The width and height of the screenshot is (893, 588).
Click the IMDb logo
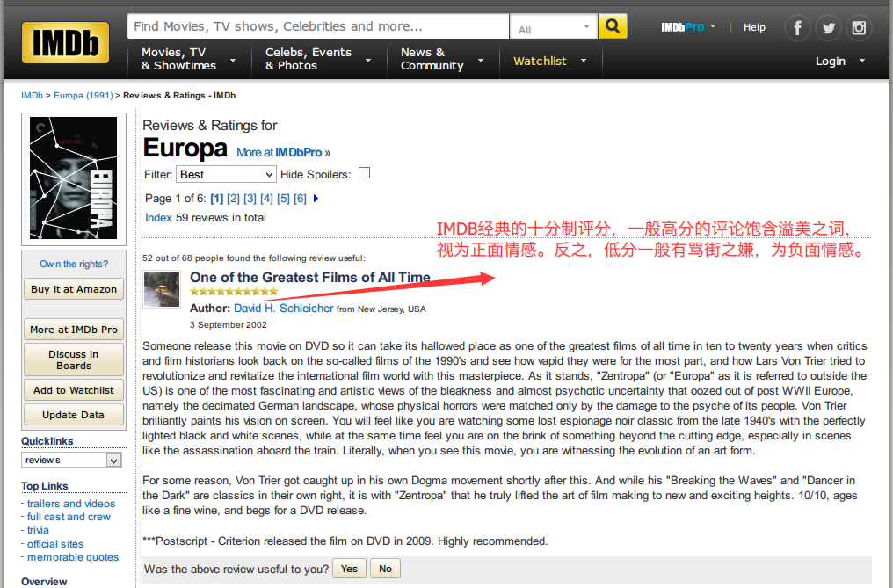point(66,43)
